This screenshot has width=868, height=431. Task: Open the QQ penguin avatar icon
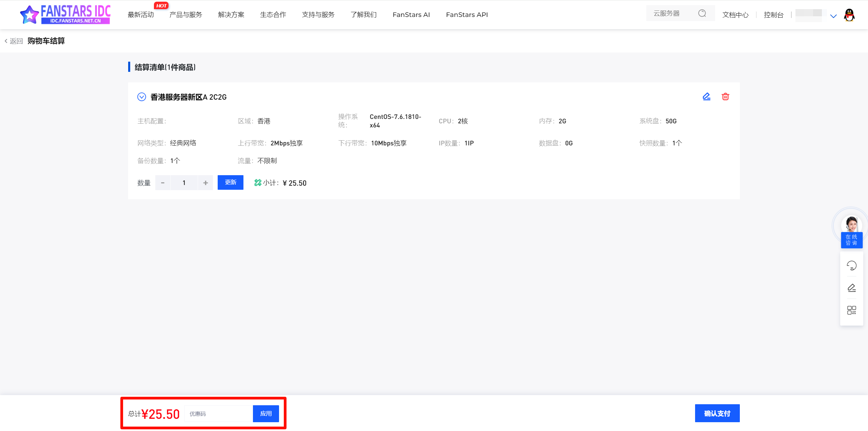[849, 15]
